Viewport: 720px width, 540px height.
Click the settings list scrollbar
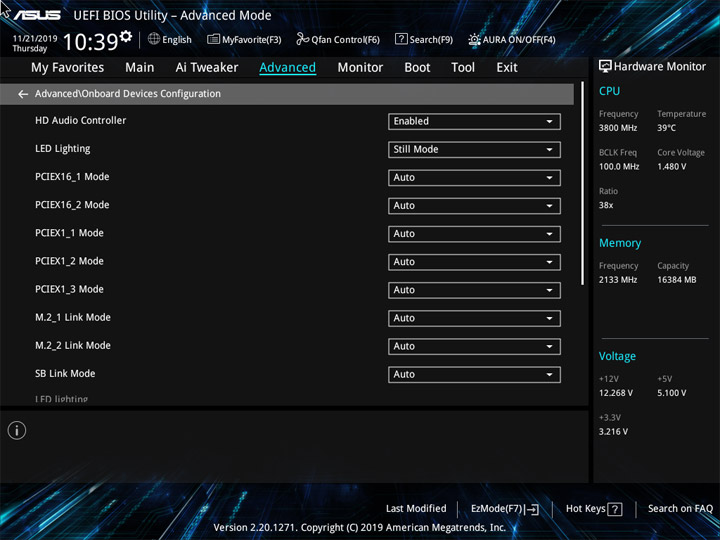point(583,184)
